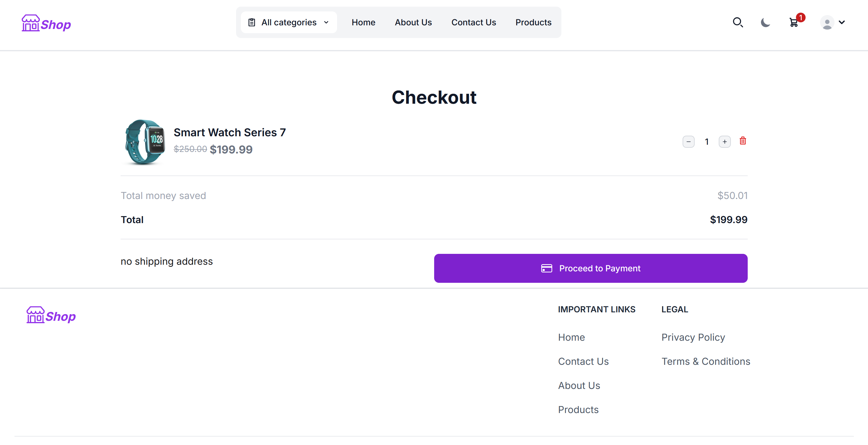Viewport: 868px width, 445px height.
Task: Decrease quantity with the minus button
Action: (x=688, y=141)
